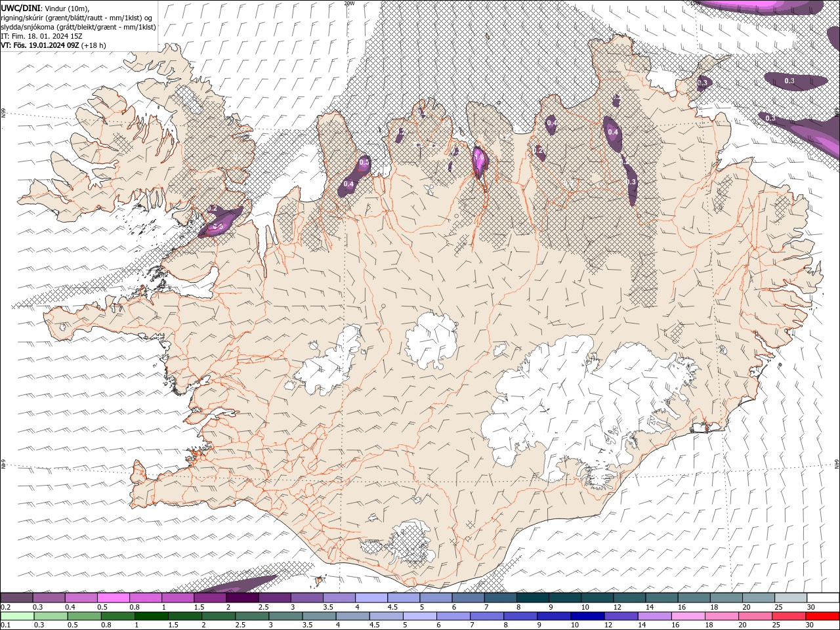
Task: Pick the light lavender 4 swatch in purple scale
Action: 371,598
